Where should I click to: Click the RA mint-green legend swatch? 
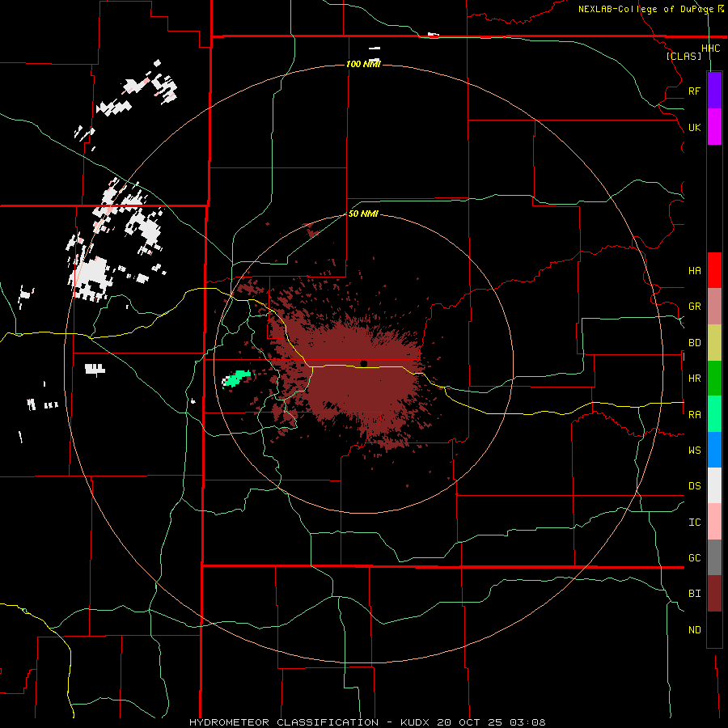tap(714, 414)
